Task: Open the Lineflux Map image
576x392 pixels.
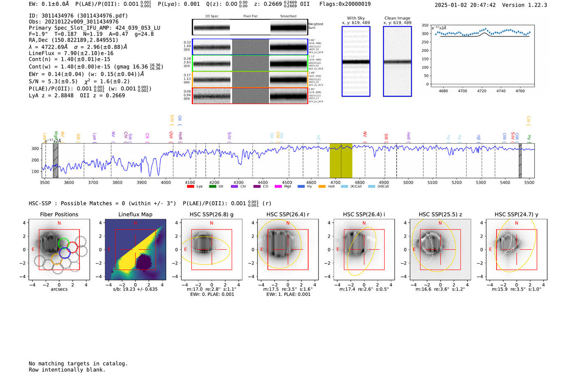Action: coord(135,249)
